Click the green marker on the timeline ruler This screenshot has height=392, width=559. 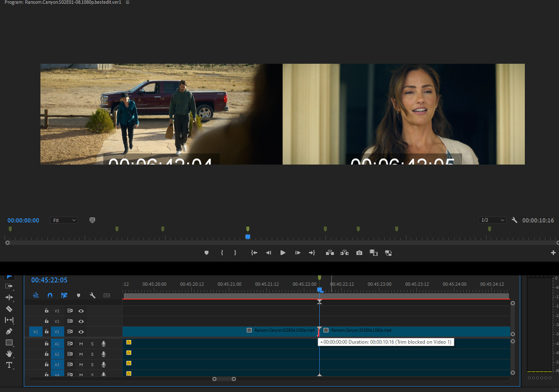point(319,277)
